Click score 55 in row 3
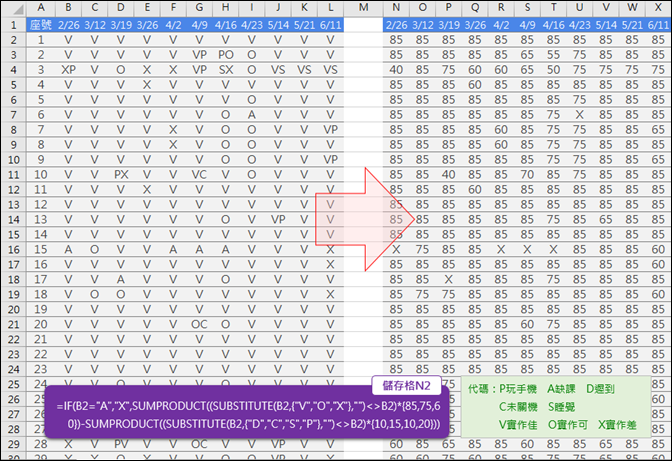Screen dimensions: 672x461 point(553,55)
